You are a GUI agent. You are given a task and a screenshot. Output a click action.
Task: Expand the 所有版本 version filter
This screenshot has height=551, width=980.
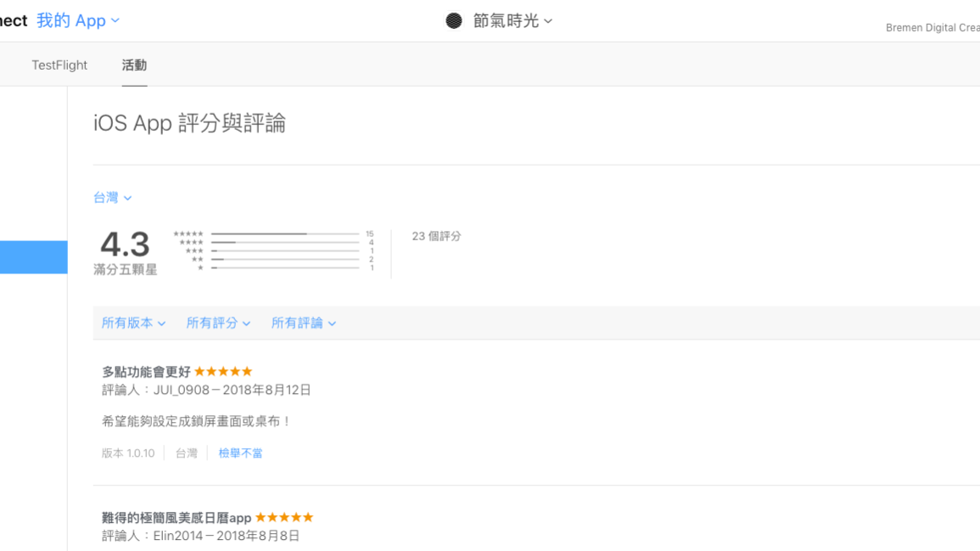[x=133, y=323]
